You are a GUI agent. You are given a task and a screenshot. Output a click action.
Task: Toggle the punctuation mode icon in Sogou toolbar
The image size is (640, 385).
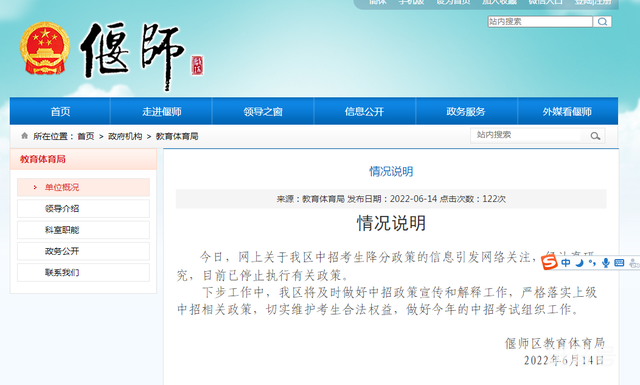592,263
